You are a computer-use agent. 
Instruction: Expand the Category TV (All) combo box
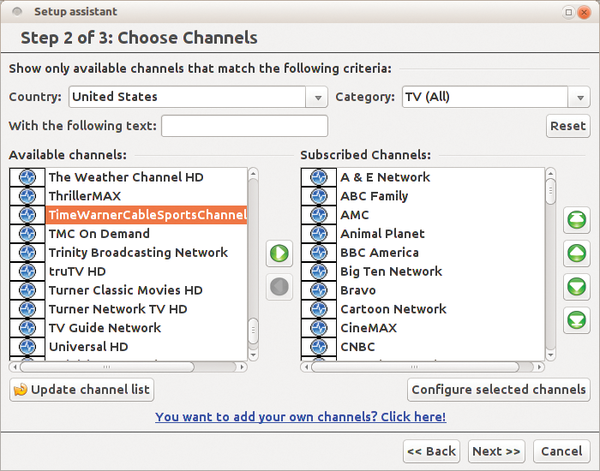pyautogui.click(x=496, y=97)
